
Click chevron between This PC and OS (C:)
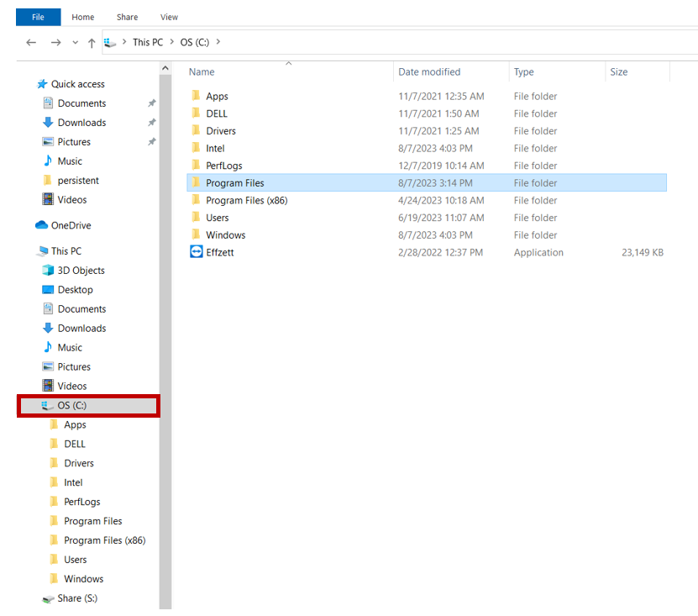click(171, 42)
